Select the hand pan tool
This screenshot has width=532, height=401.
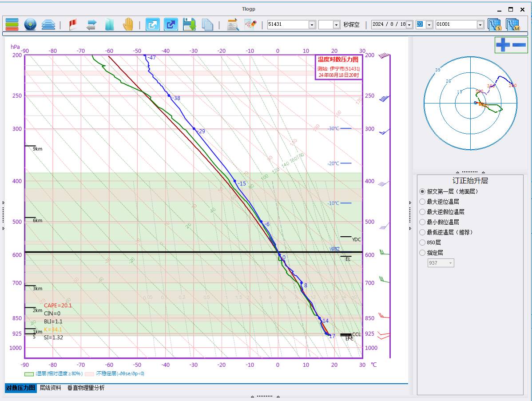pos(128,24)
